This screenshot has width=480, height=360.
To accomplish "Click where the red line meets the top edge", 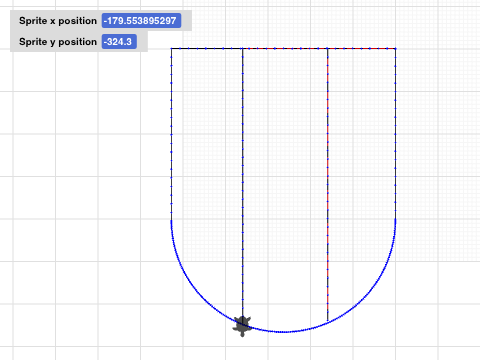I will point(328,49).
